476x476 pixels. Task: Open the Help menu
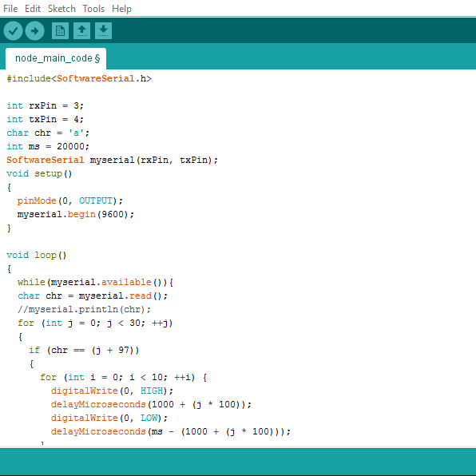point(121,9)
